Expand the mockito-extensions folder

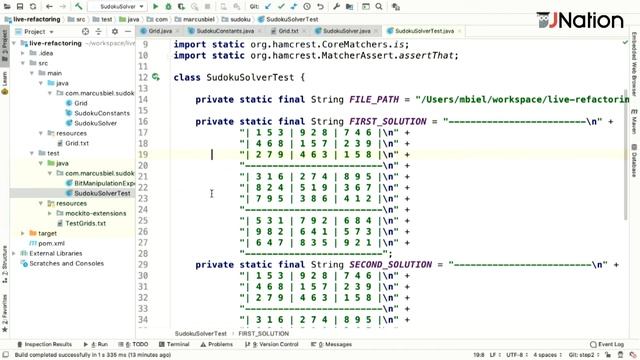[x=50, y=213]
